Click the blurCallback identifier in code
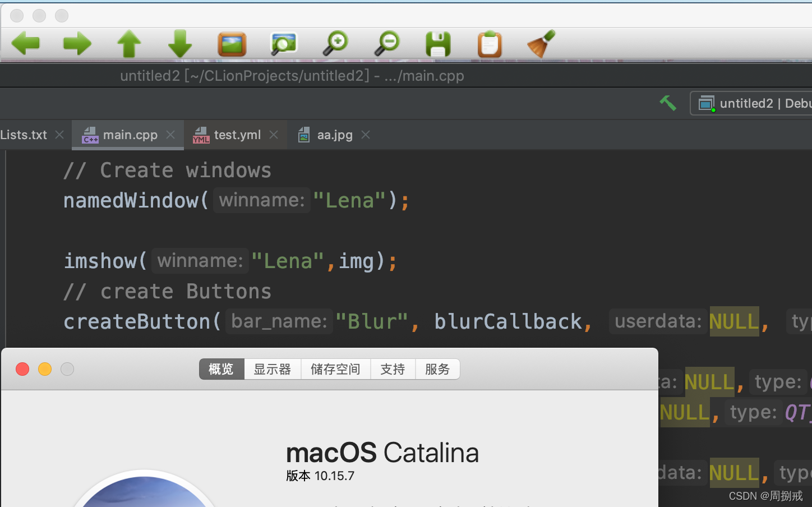Screen dimensions: 812x507 [508, 321]
